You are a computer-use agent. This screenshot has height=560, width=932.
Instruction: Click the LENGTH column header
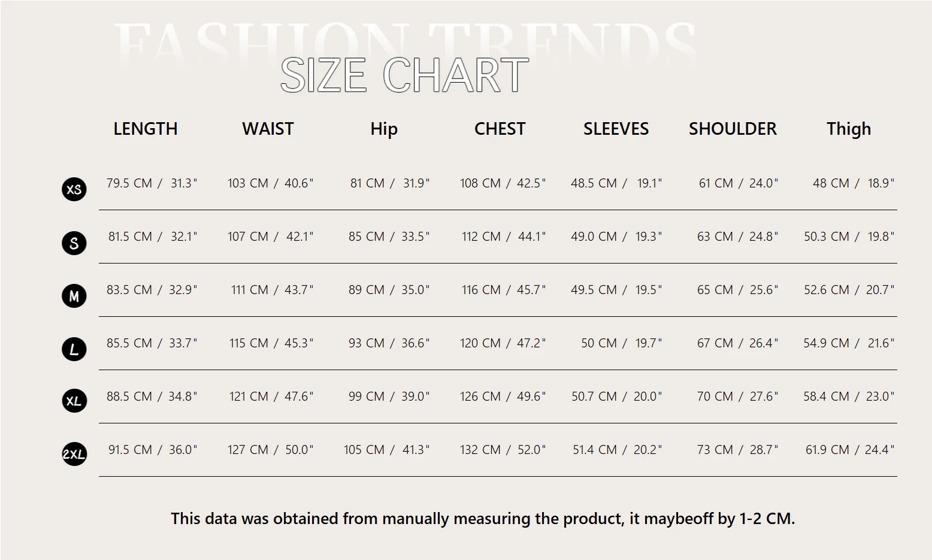146,129
